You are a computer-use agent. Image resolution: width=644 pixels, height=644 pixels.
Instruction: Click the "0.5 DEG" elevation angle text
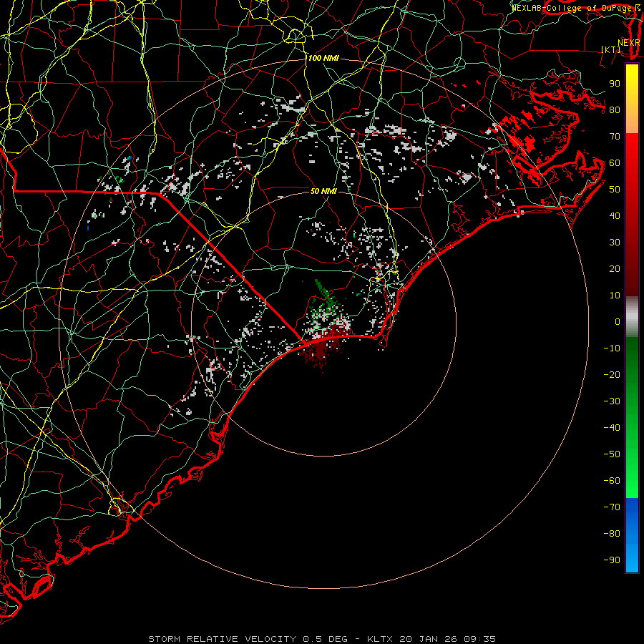[326, 639]
